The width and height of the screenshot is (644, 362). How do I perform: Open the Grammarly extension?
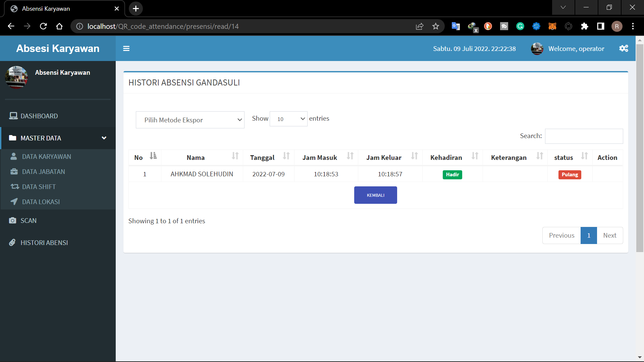(x=520, y=26)
